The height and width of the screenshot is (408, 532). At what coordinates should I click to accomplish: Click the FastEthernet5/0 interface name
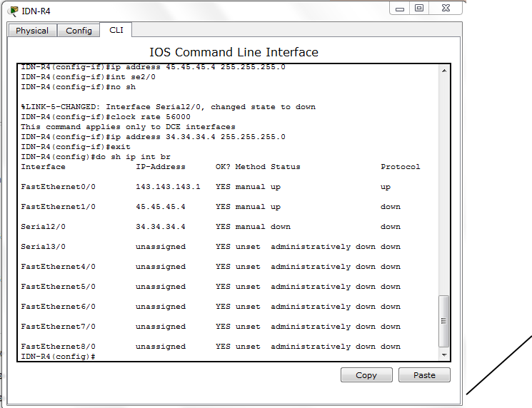[58, 287]
